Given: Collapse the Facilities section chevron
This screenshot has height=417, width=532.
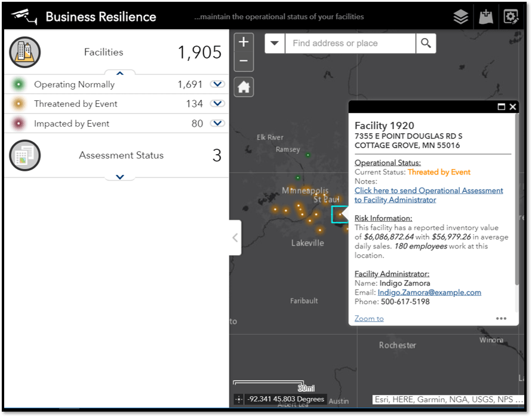Looking at the screenshot, I should pos(119,73).
